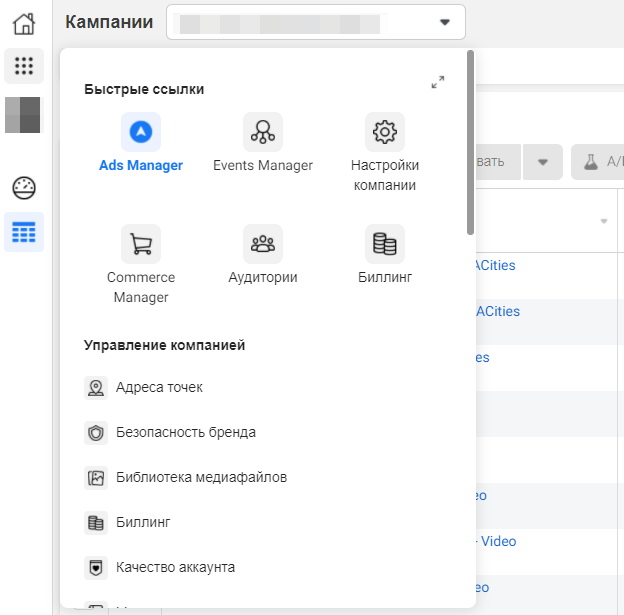Select the campaigns table icon in sidebar
Screen dimensions: 624x615
click(24, 233)
